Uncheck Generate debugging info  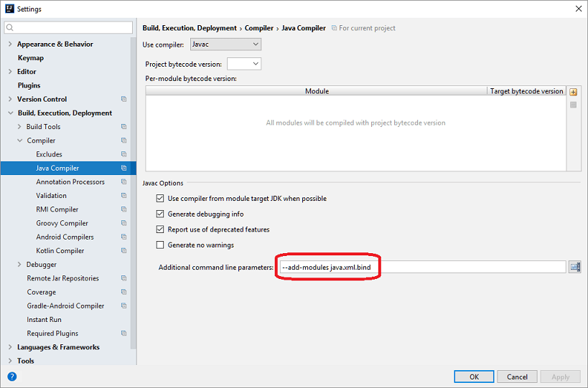[x=160, y=214]
